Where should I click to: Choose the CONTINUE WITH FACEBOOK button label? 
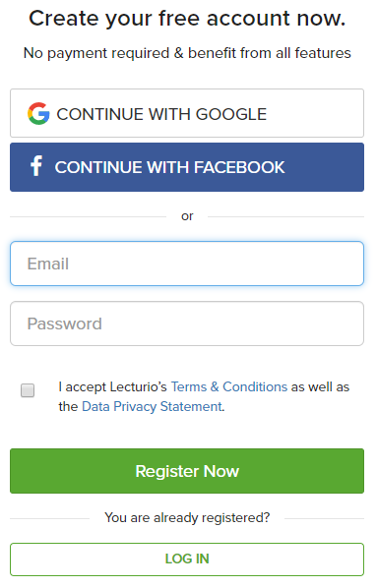pyautogui.click(x=169, y=167)
